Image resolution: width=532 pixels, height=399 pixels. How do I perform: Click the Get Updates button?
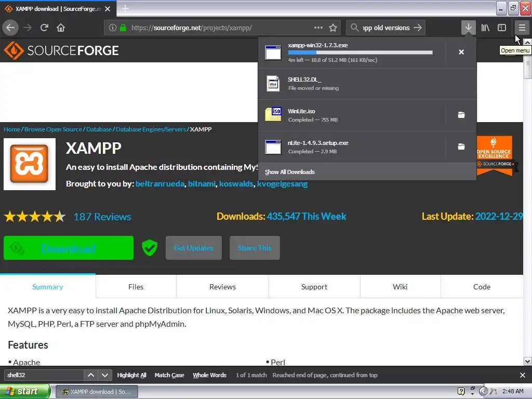(x=194, y=248)
